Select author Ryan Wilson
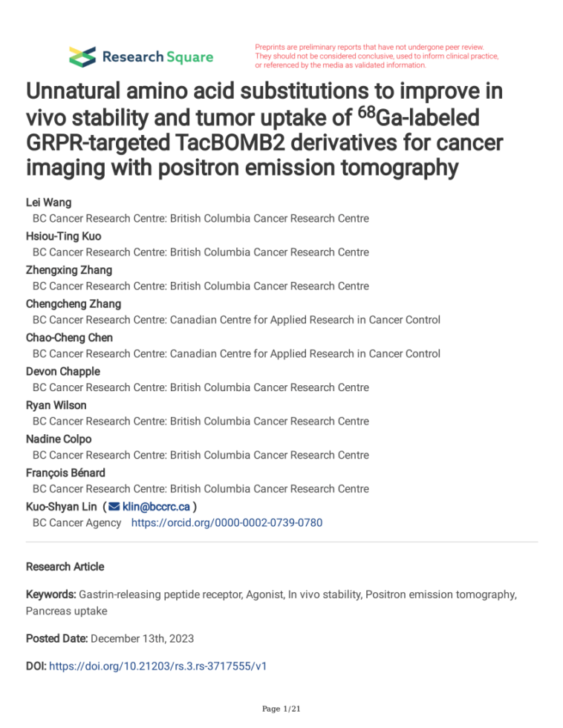The width and height of the screenshot is (563, 728). pyautogui.click(x=56, y=405)
